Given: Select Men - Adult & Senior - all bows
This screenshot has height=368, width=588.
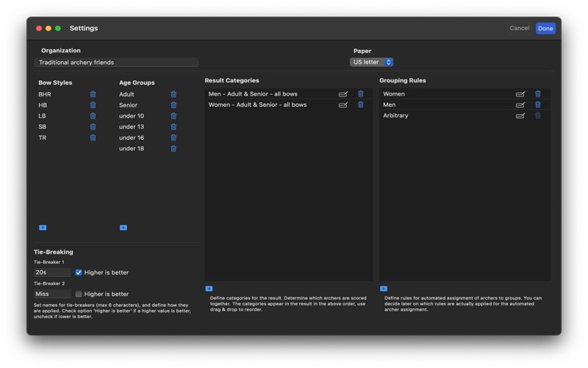Looking at the screenshot, I should point(289,94).
